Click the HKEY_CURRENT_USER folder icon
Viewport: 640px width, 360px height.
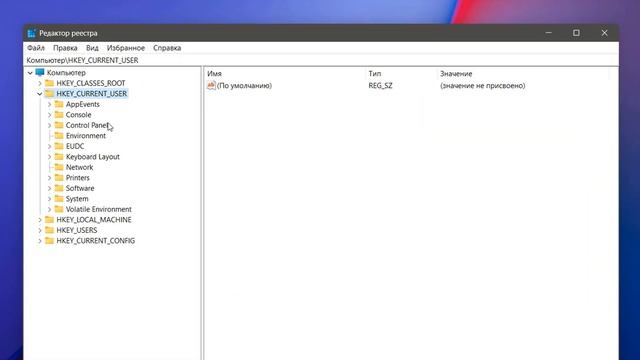[49, 93]
